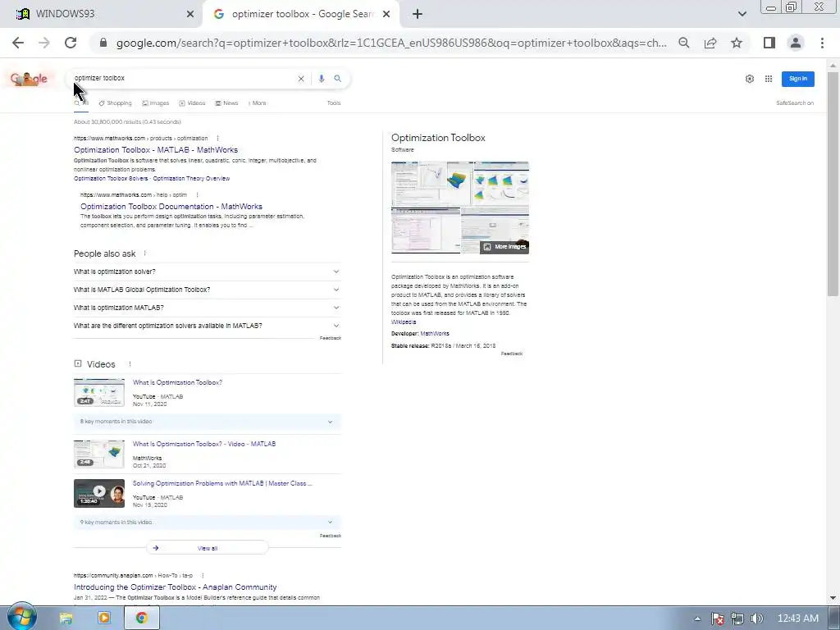
Task: Show hidden tray icons arrow
Action: point(697,619)
